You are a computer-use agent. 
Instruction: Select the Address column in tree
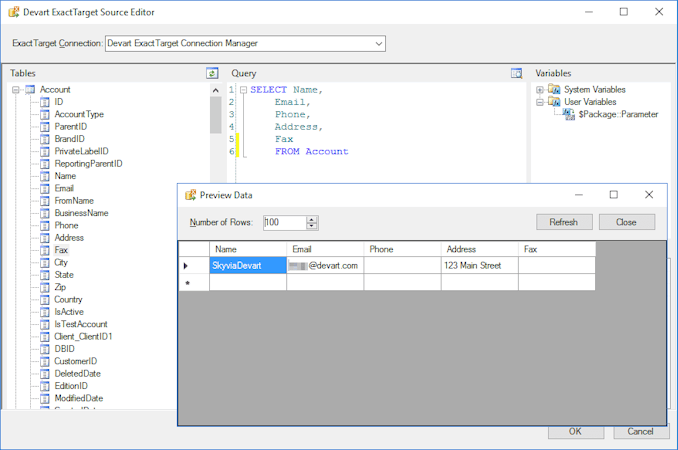click(x=69, y=238)
